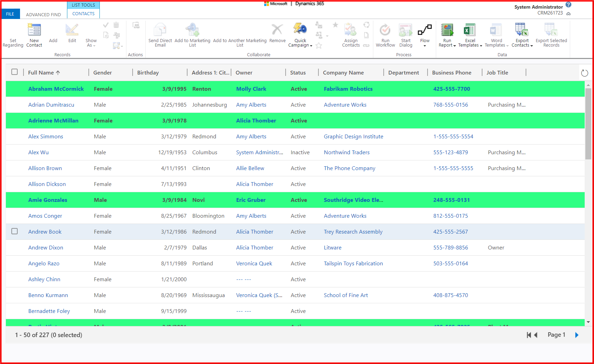Viewport: 594px width, 364px height.
Task: Click the activate checkmark icon
Action: click(x=106, y=25)
